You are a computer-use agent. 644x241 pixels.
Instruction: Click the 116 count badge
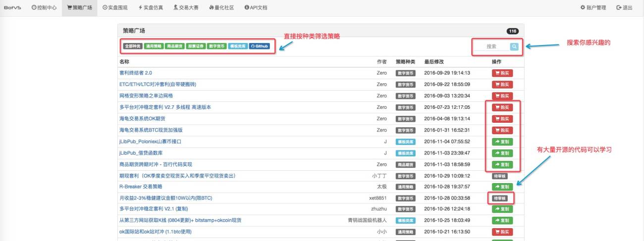pos(513,31)
